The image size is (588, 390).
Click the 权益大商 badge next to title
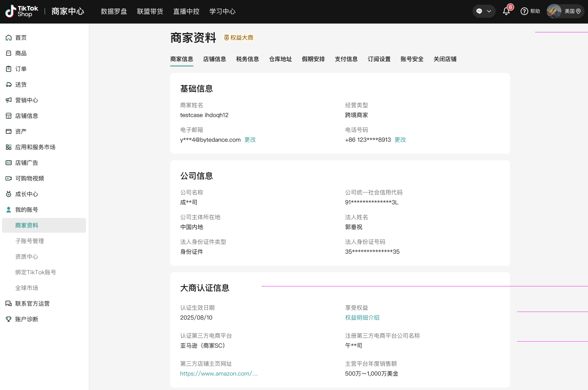pos(239,38)
